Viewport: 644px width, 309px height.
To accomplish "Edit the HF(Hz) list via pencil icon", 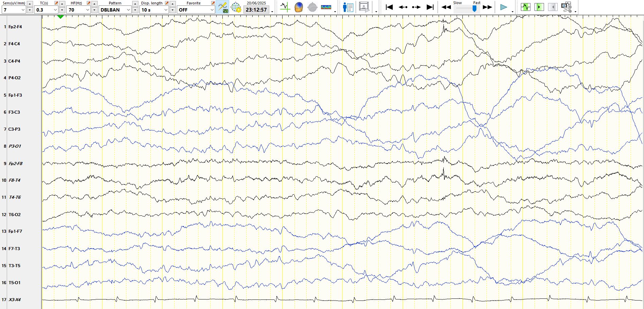I will tap(89, 3).
